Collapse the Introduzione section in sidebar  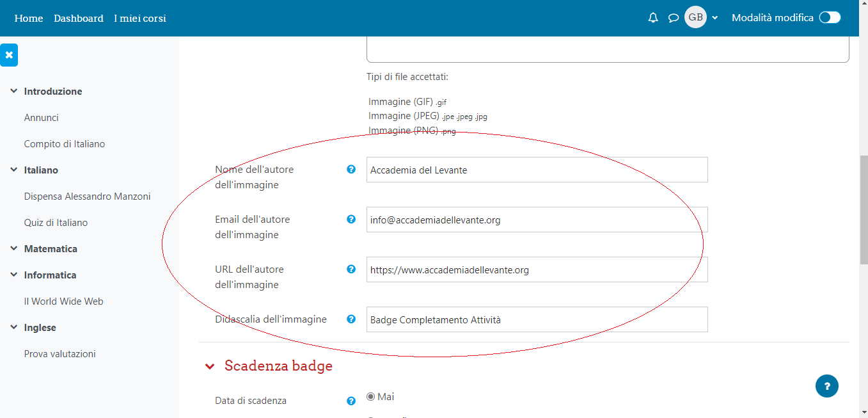[x=13, y=92]
